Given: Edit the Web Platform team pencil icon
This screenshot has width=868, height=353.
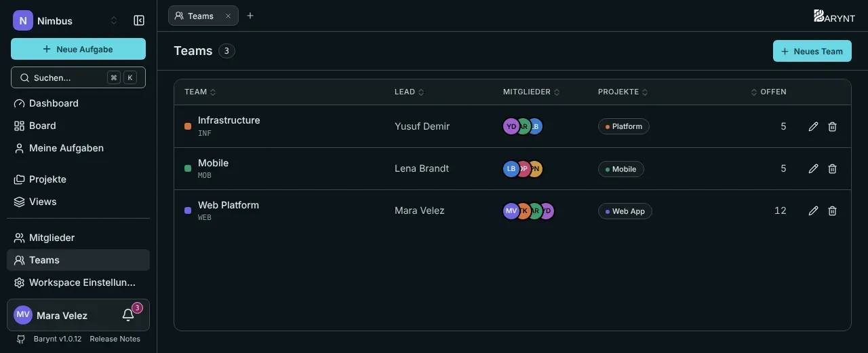Looking at the screenshot, I should click(813, 210).
